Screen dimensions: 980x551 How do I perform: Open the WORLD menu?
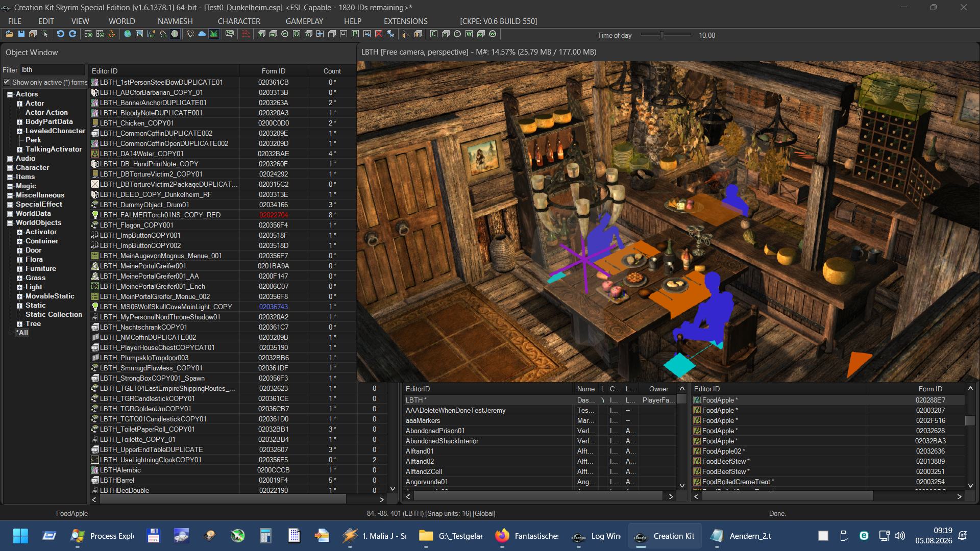click(x=121, y=21)
